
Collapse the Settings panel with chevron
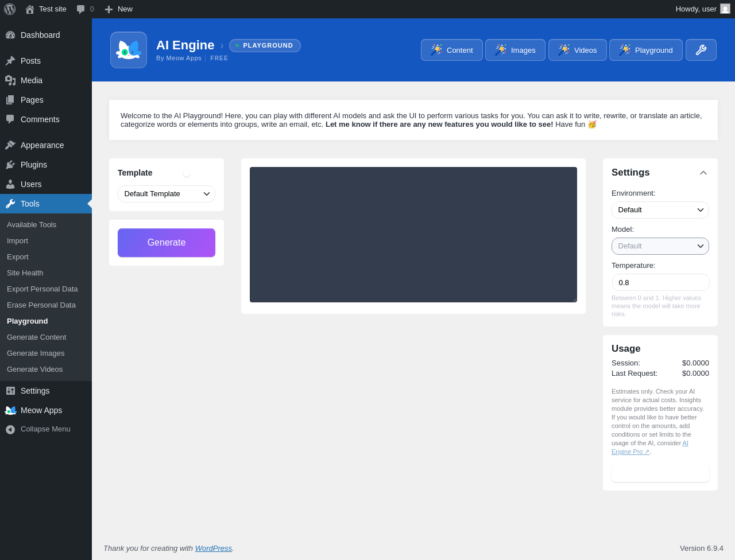pyautogui.click(x=703, y=173)
